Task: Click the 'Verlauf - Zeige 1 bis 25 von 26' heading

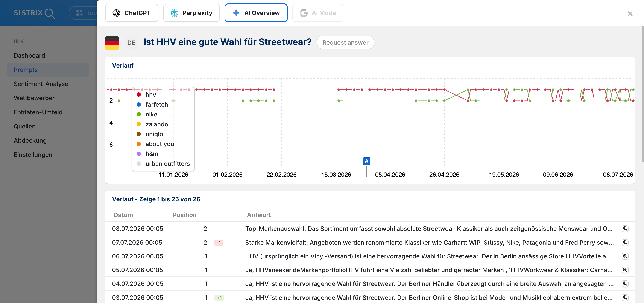Action: [x=156, y=199]
